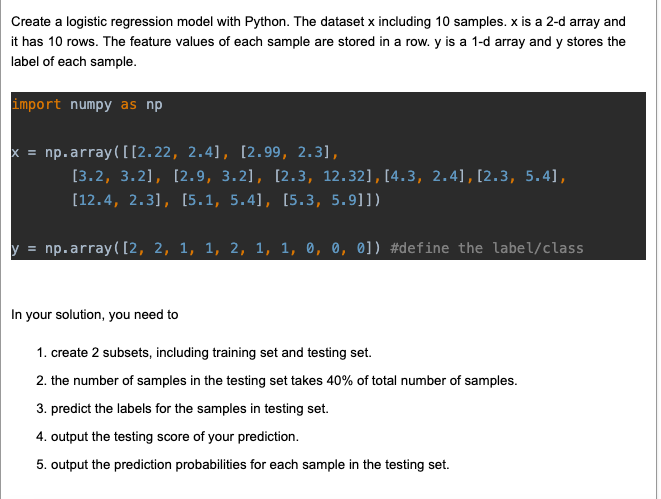
Task: Click list item 3 about predicting labels
Action: point(182,408)
